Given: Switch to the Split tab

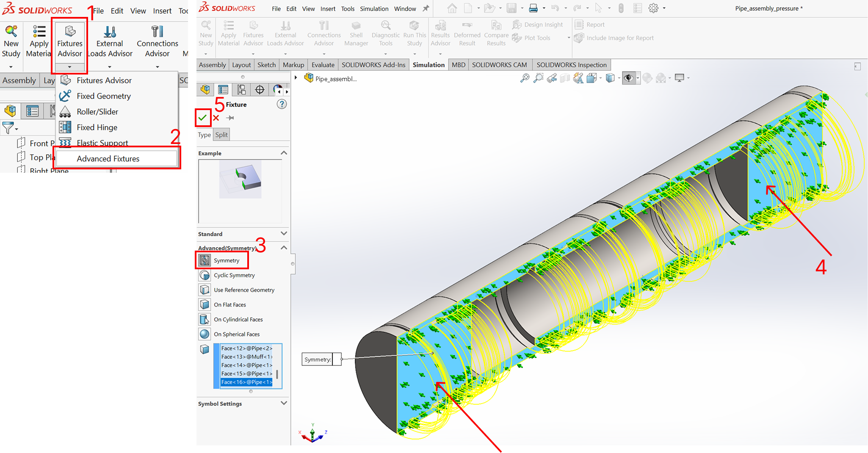Looking at the screenshot, I should 221,135.
